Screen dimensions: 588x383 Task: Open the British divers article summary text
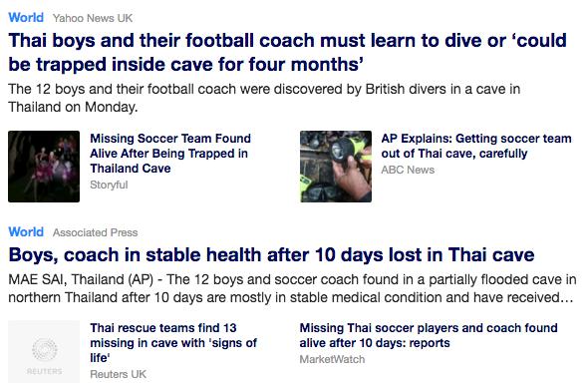264,98
